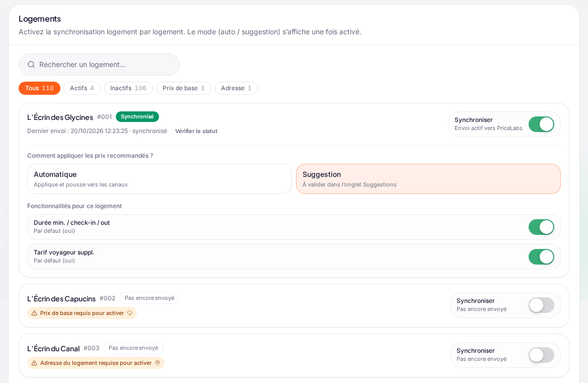This screenshot has height=383, width=588.
Task: Click the warning triangle on base-price badge
Action: 34,313
